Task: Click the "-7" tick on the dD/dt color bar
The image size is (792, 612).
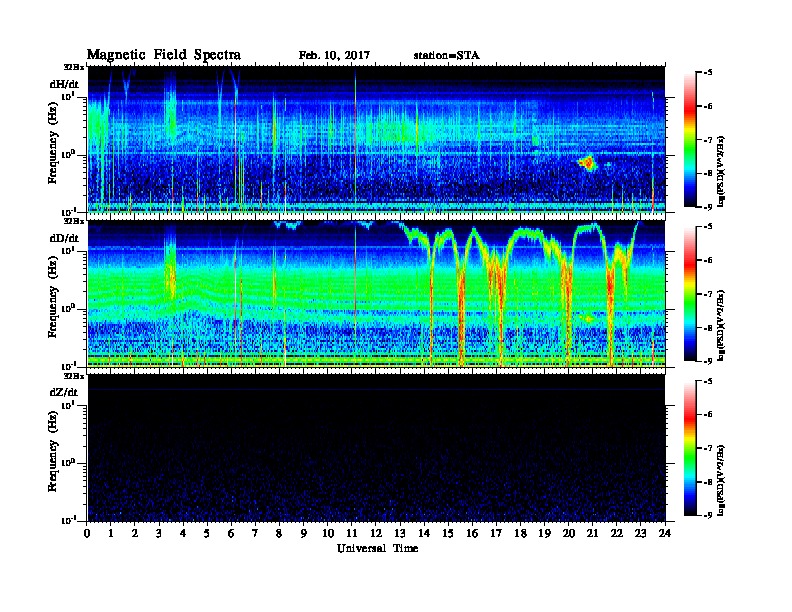Action: point(707,294)
